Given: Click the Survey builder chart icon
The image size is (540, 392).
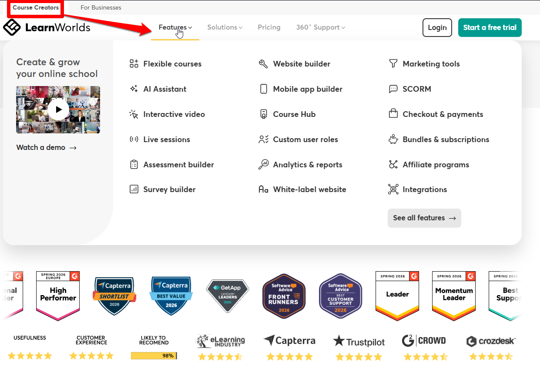Looking at the screenshot, I should pos(134,189).
